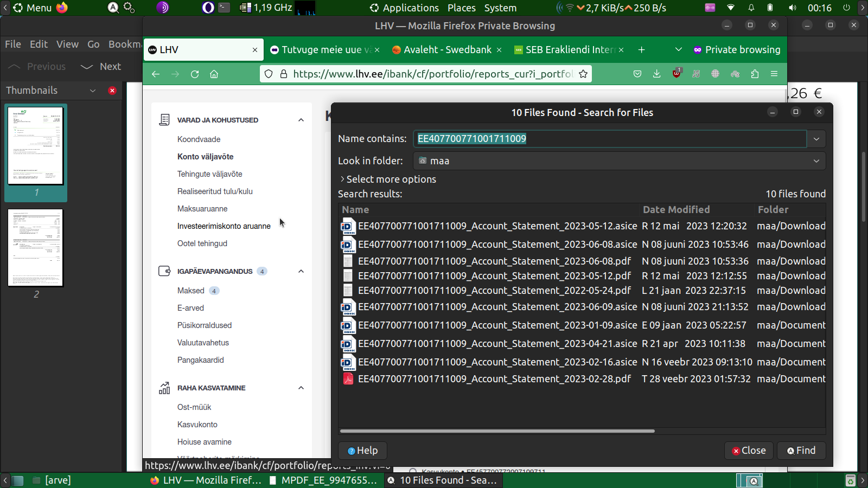Open the Tehingute väljavõte link

[209, 174]
